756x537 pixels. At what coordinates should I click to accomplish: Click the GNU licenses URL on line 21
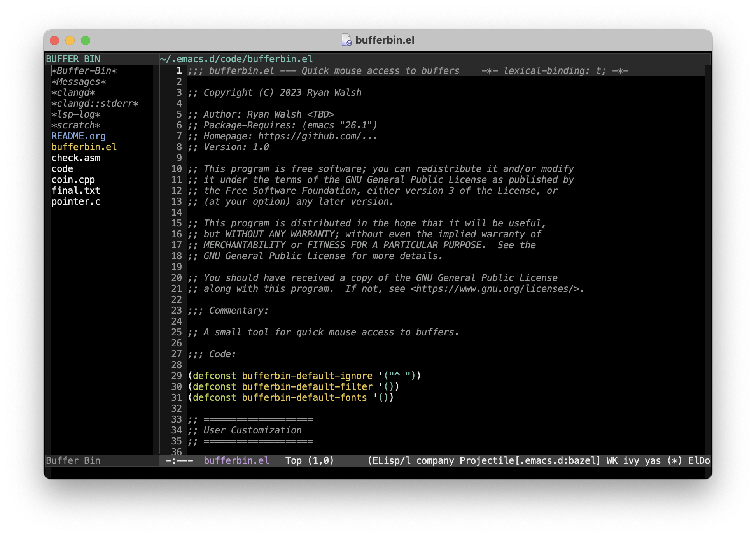click(x=497, y=289)
